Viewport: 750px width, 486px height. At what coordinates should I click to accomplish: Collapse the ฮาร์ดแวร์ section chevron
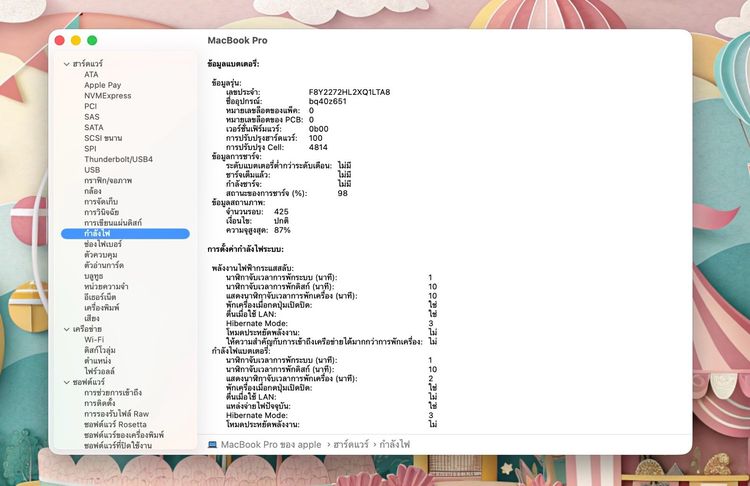[66, 64]
